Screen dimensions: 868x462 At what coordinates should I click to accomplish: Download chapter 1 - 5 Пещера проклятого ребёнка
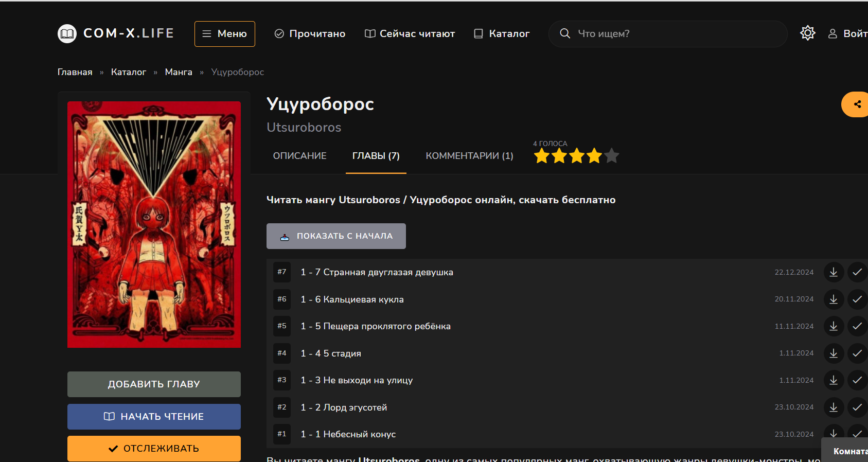tap(834, 326)
